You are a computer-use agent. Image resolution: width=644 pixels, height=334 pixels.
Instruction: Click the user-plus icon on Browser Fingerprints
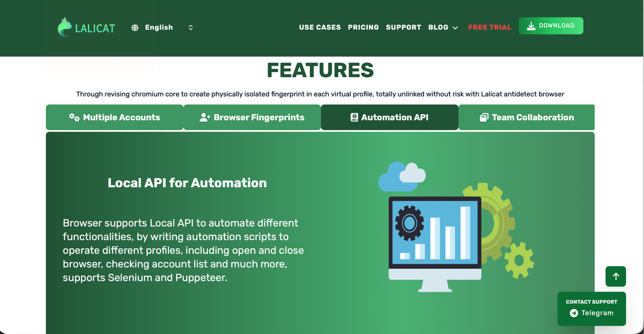point(205,117)
